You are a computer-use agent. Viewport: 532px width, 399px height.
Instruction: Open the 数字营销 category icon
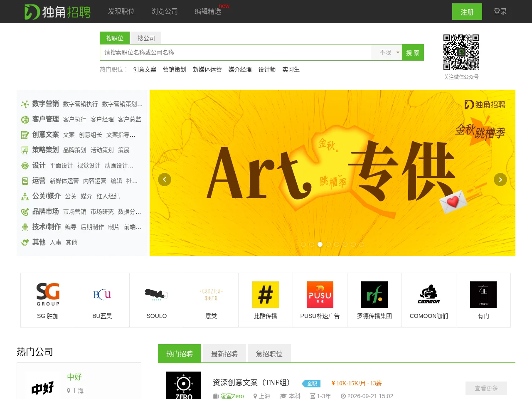tap(25, 104)
